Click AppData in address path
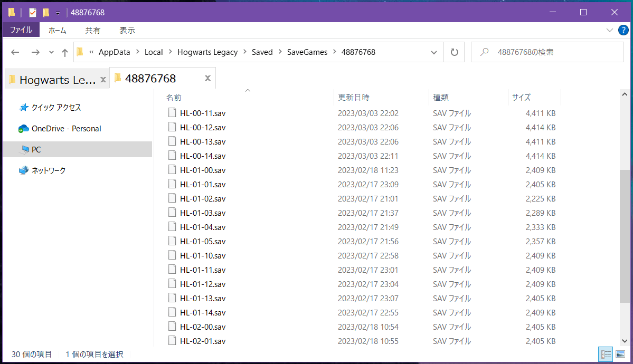Image resolution: width=633 pixels, height=364 pixels. click(114, 52)
